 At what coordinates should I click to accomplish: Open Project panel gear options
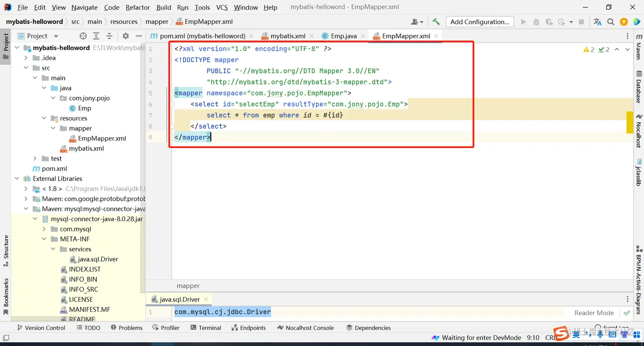126,36
